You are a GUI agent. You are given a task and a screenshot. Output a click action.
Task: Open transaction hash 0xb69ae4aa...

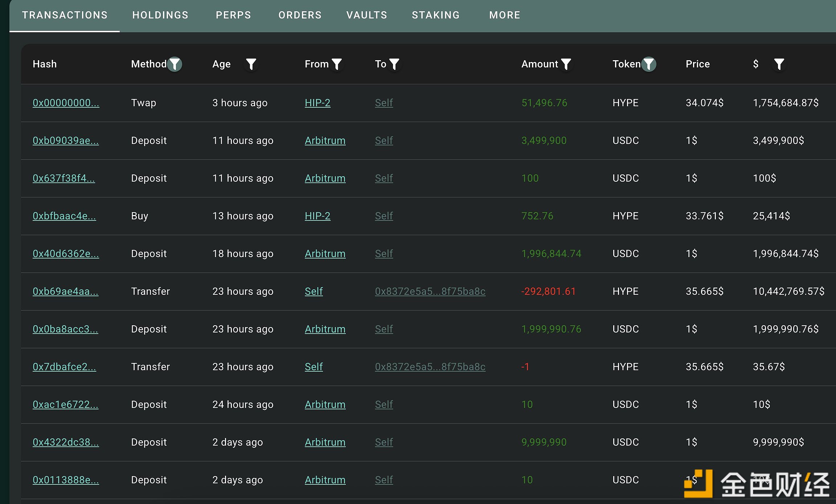[x=65, y=292]
